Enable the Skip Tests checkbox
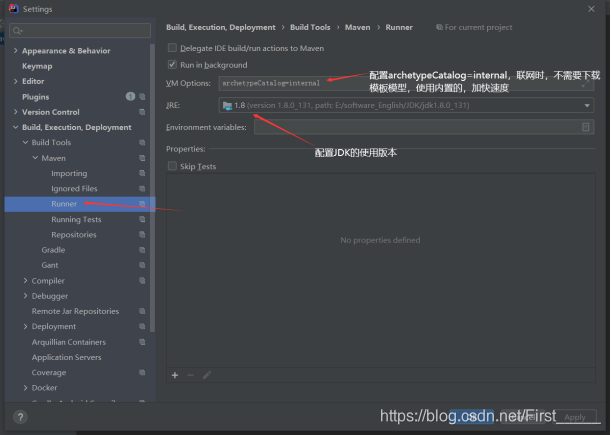611x435 pixels. [x=172, y=166]
